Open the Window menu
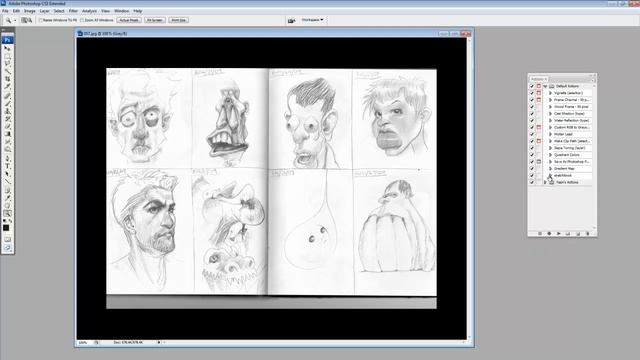The image size is (640, 360). (122, 11)
